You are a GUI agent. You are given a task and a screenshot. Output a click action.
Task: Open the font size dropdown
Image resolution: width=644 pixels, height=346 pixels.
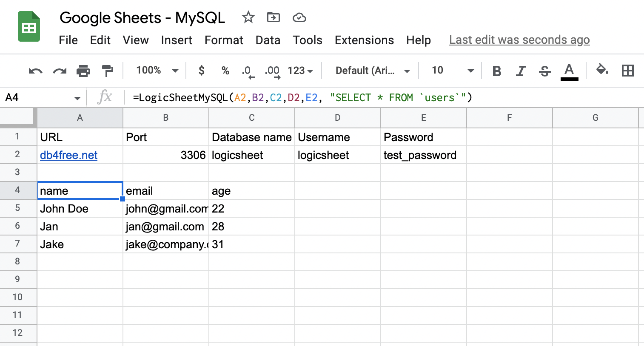(x=450, y=71)
